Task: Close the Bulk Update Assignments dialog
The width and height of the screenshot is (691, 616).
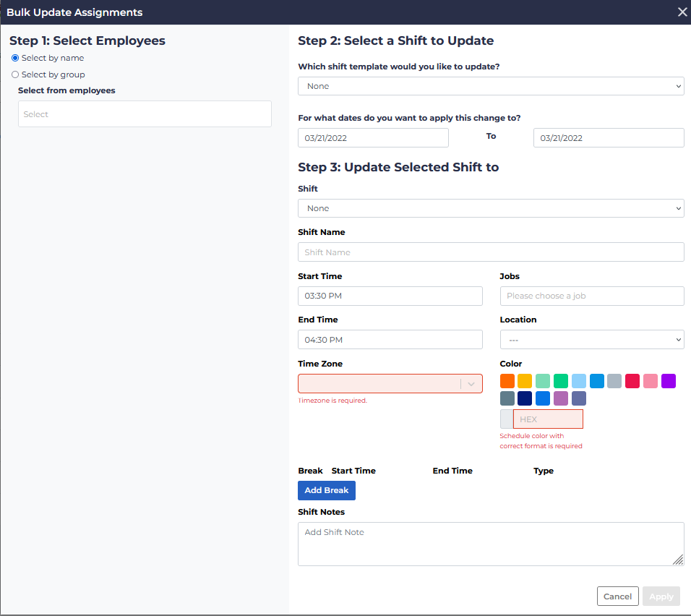Action: point(682,12)
